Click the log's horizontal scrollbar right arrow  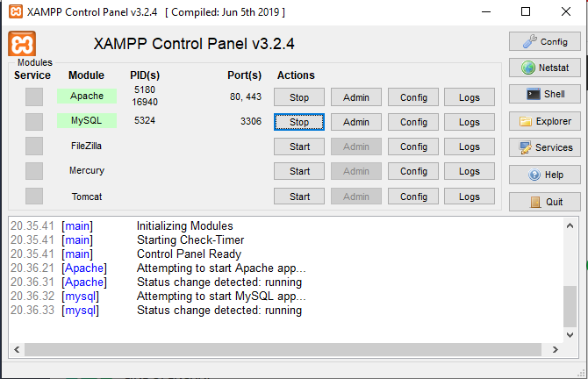click(556, 350)
